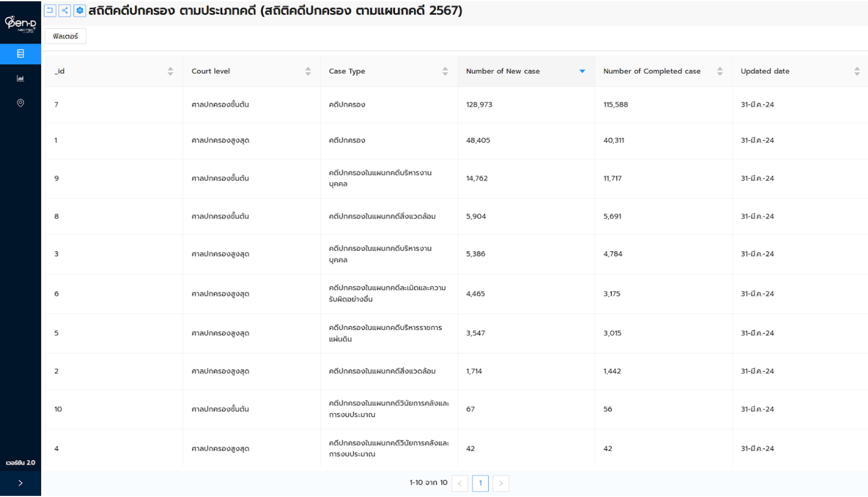Go to the next page of results
Image resolution: width=868 pixels, height=497 pixels.
500,483
